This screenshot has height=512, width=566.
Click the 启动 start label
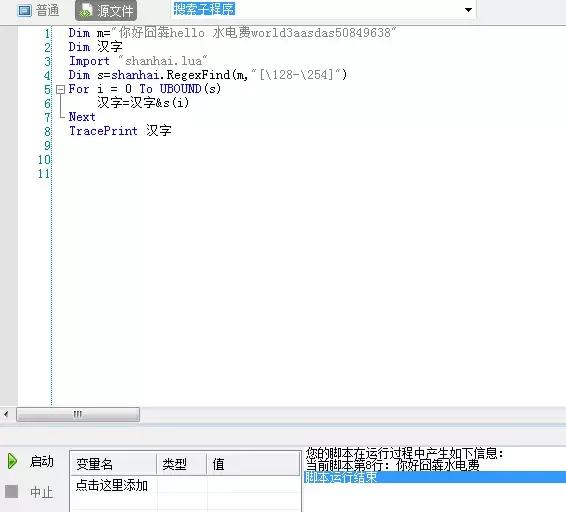click(42, 461)
